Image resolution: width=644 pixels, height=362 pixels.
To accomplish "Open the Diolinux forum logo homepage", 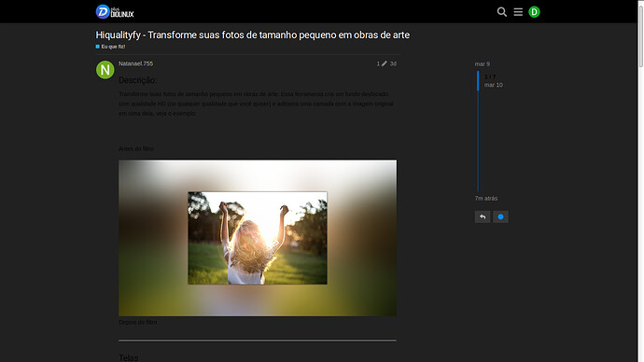I will (115, 11).
